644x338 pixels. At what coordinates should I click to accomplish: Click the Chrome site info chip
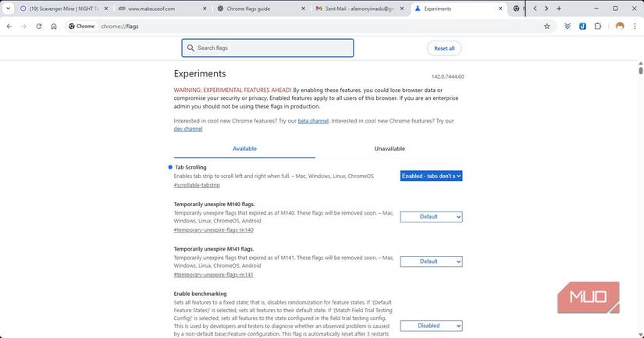tap(82, 27)
